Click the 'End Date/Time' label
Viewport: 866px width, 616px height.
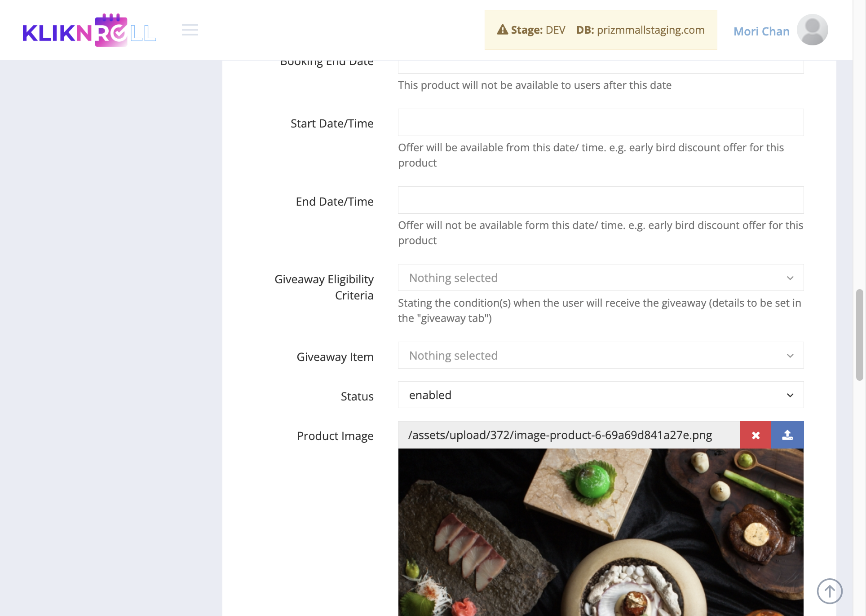335,202
